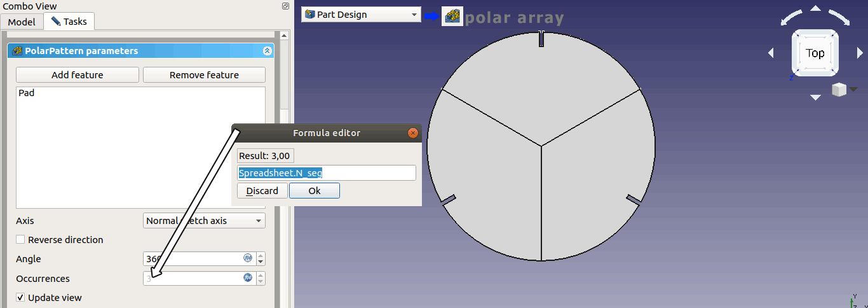Click the navigation cube left arrow

click(771, 53)
